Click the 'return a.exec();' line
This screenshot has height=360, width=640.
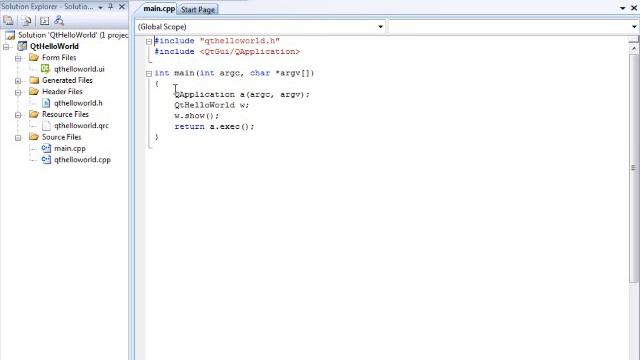click(x=214, y=127)
